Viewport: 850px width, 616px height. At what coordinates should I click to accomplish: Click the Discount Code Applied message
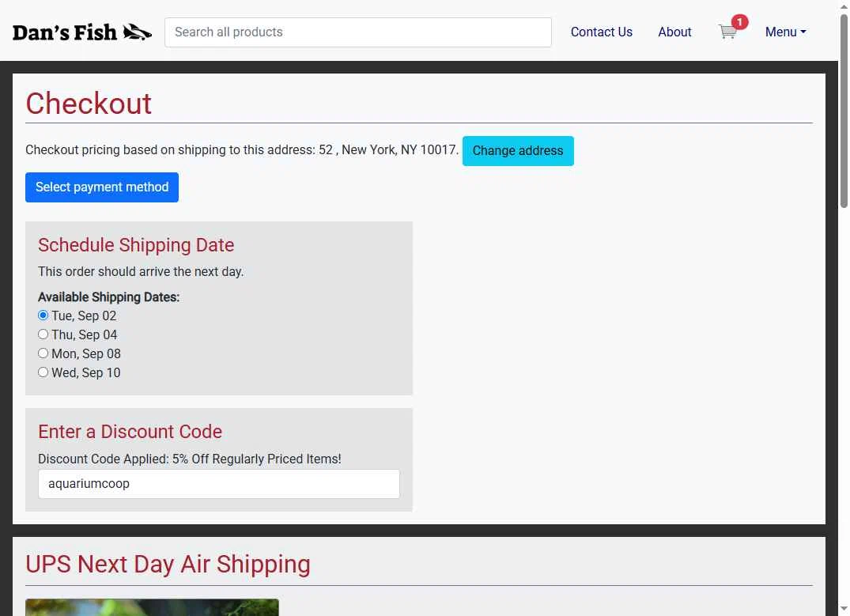point(190,459)
